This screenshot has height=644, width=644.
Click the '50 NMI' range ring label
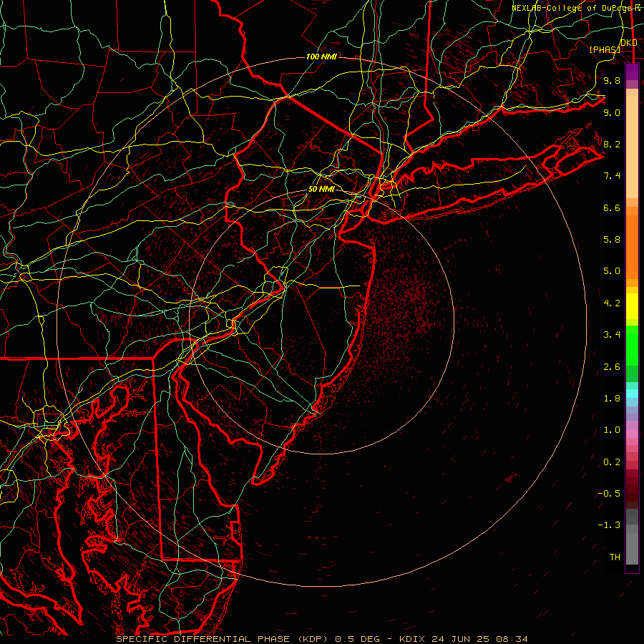point(321,189)
